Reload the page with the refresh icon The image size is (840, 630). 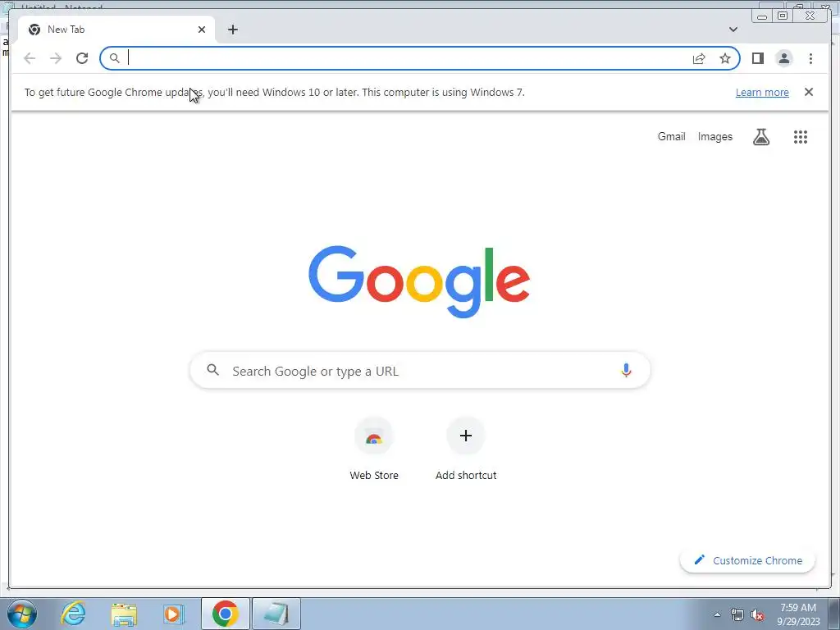pos(82,58)
